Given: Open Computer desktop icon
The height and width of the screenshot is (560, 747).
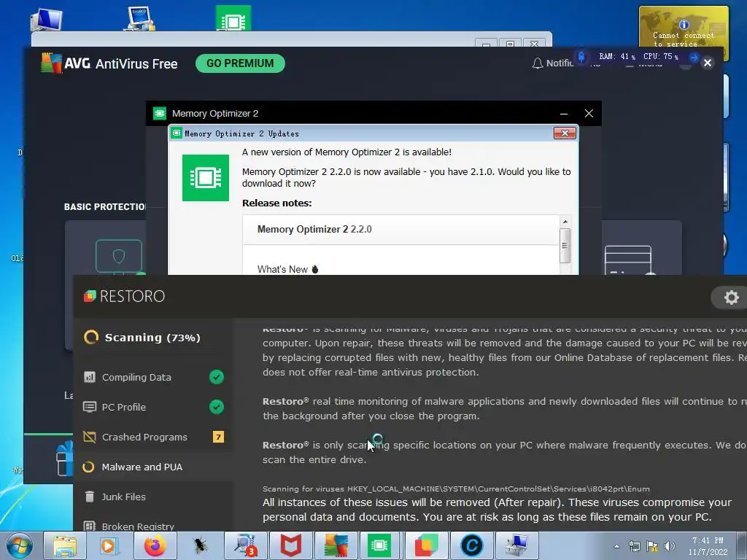Looking at the screenshot, I should pyautogui.click(x=46, y=20).
